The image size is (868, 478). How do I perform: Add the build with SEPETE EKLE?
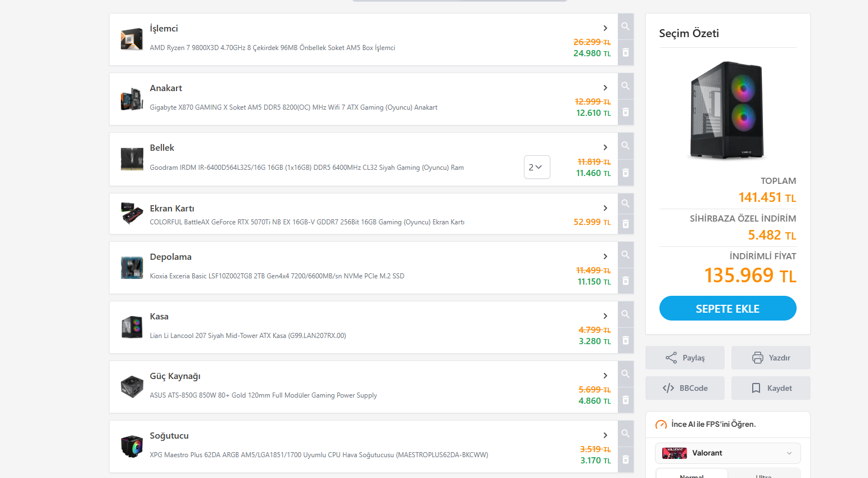tap(727, 308)
